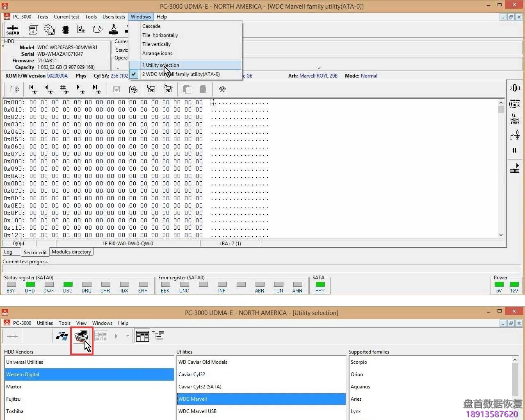
Task: Click the power supply switch icon
Action: (x=514, y=135)
